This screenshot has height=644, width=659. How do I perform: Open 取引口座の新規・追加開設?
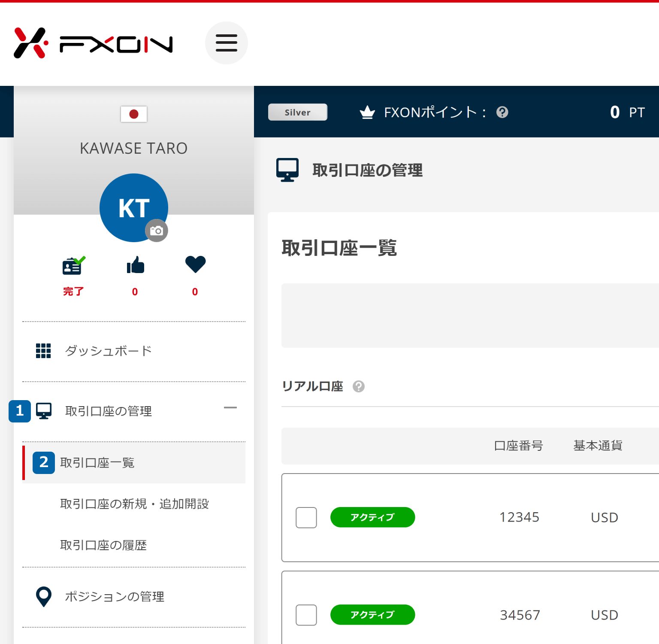tap(135, 504)
